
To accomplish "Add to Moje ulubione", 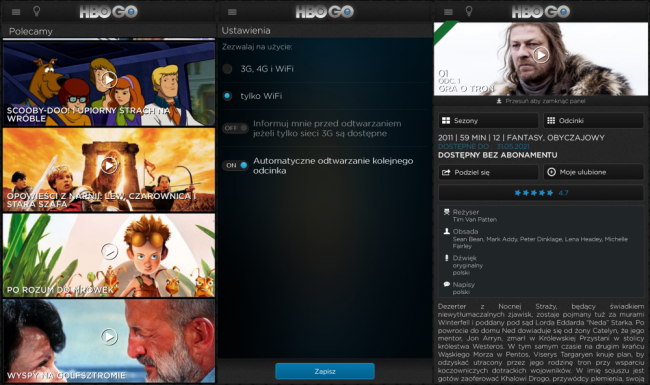I will (594, 172).
